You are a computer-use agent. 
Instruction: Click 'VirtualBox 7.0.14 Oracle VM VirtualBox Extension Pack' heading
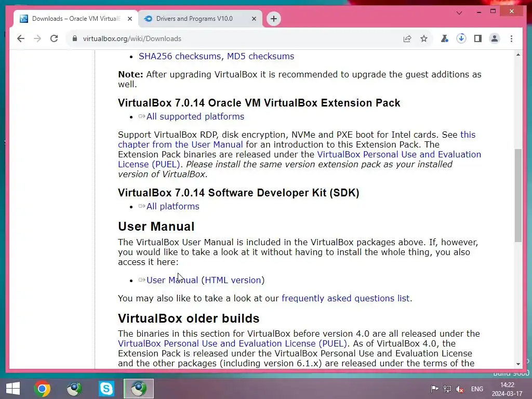[259, 103]
